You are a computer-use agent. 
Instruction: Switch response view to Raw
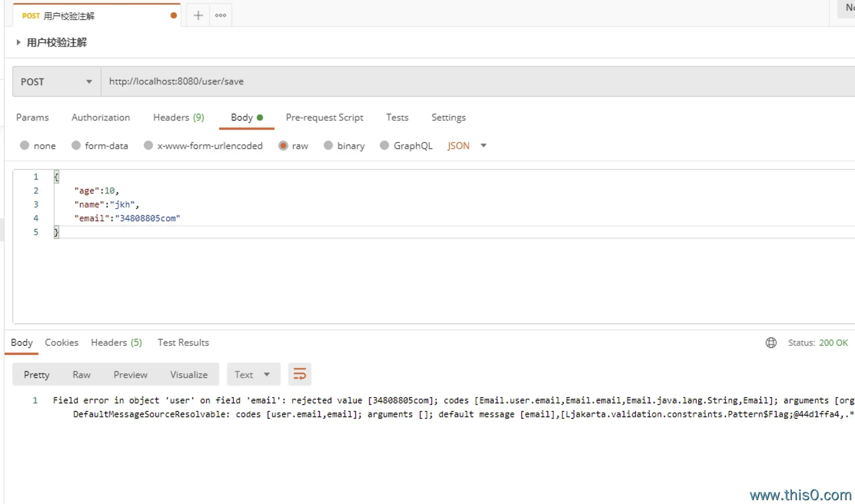coord(82,375)
